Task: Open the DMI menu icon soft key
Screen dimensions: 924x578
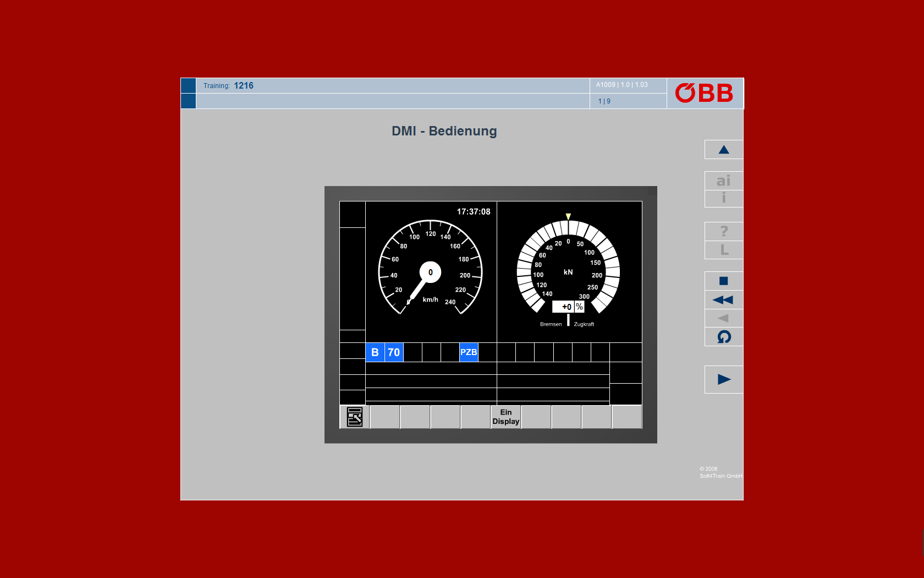Action: (x=355, y=417)
